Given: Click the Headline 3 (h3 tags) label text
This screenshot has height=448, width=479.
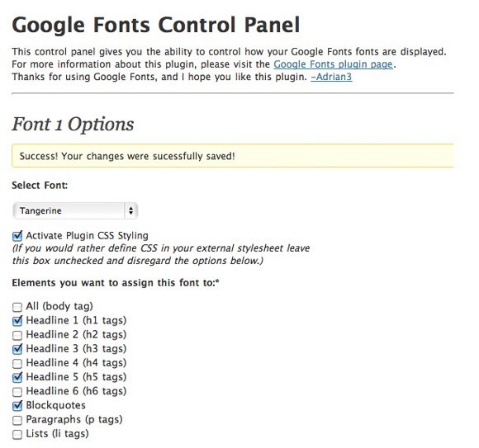Looking at the screenshot, I should pyautogui.click(x=76, y=348).
